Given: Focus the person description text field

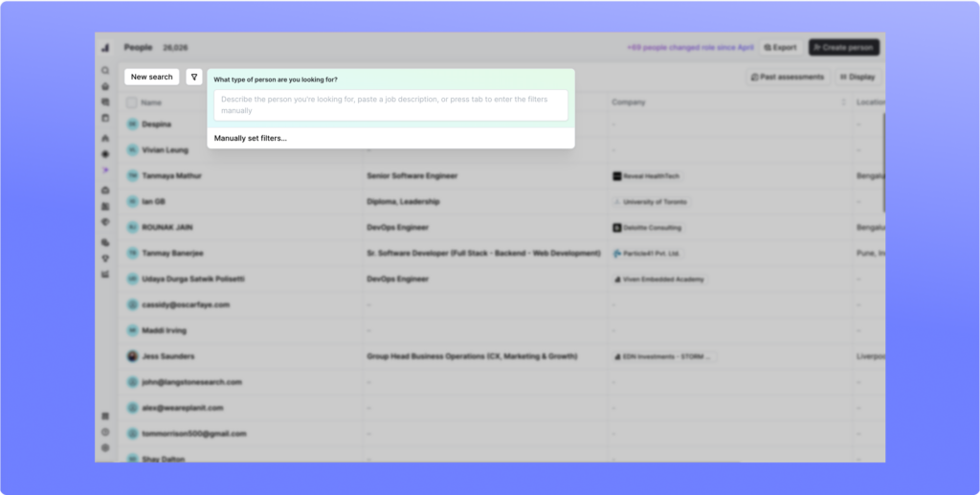Looking at the screenshot, I should coord(390,105).
